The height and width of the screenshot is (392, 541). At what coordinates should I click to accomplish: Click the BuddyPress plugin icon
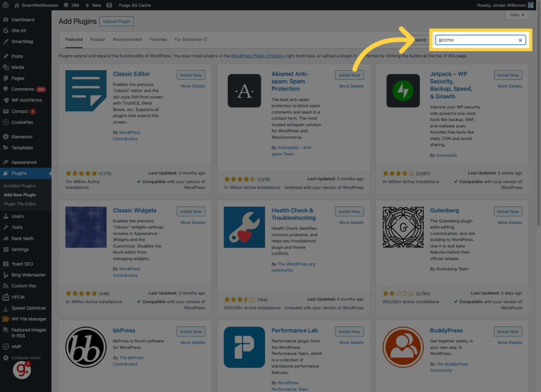point(403,347)
